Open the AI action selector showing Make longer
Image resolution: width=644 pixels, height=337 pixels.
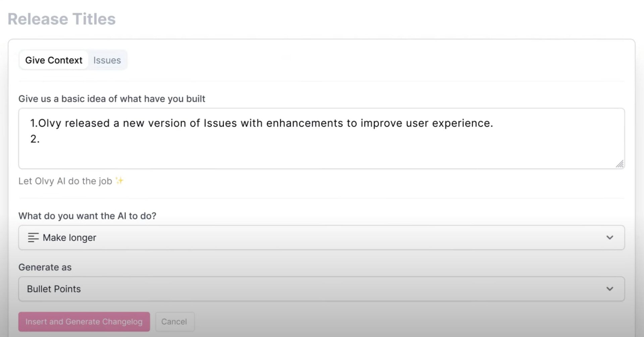[x=321, y=238]
